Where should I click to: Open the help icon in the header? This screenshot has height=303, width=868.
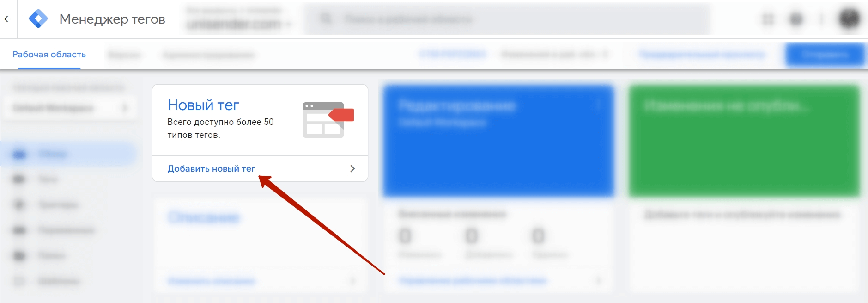(x=796, y=19)
